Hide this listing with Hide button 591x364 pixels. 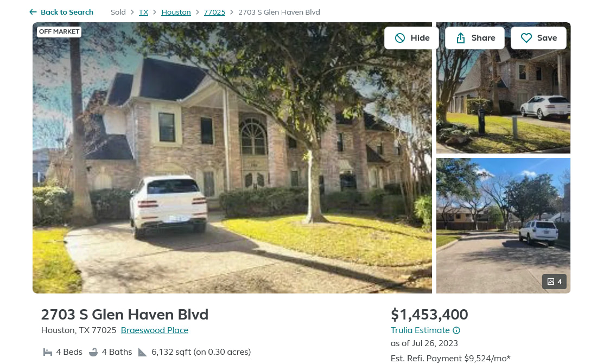pyautogui.click(x=411, y=37)
